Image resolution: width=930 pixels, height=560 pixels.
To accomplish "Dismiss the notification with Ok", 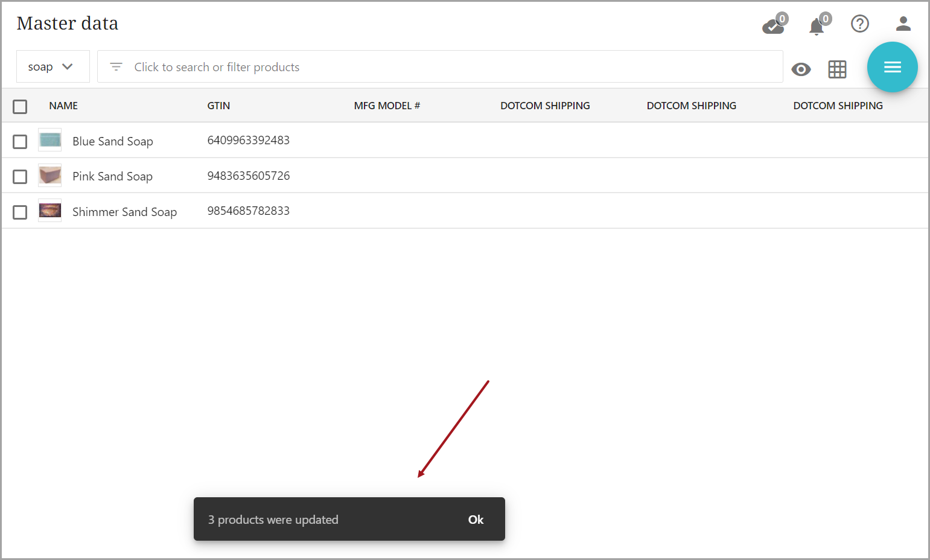I will tap(476, 520).
